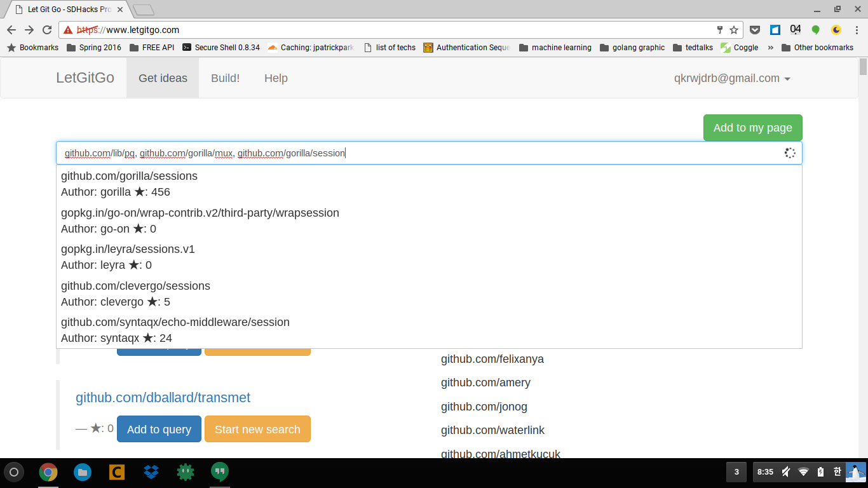Open the Help nav tab
This screenshot has width=868, height=488.
tap(276, 78)
